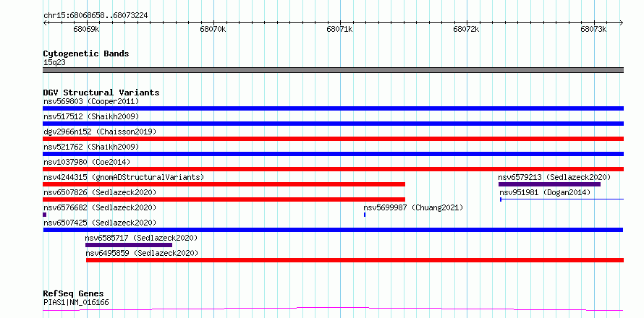The height and width of the screenshot is (318, 644).
Task: Select the purple bar under nsv6585717
Action: click(129, 245)
